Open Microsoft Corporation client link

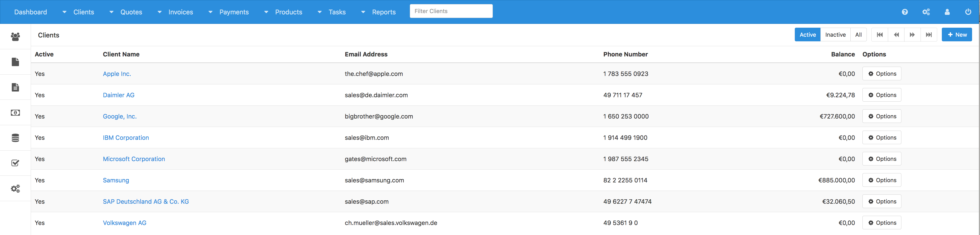[x=134, y=159]
